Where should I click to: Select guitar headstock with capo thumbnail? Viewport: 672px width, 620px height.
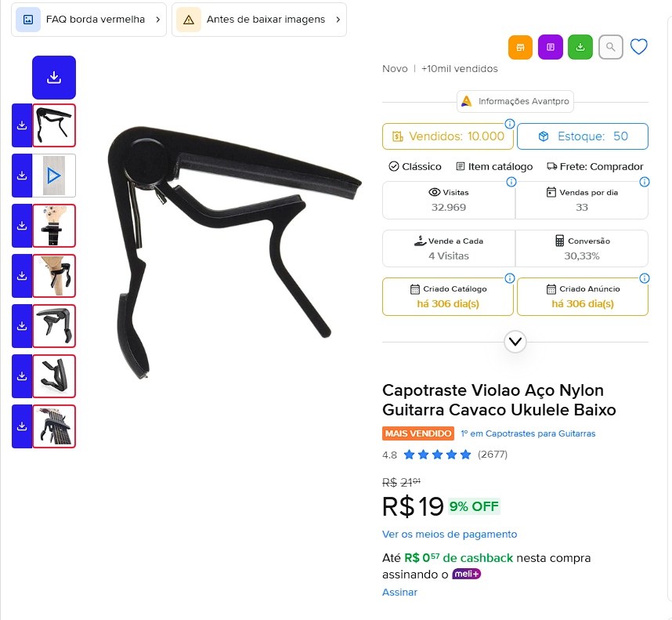[x=54, y=226]
